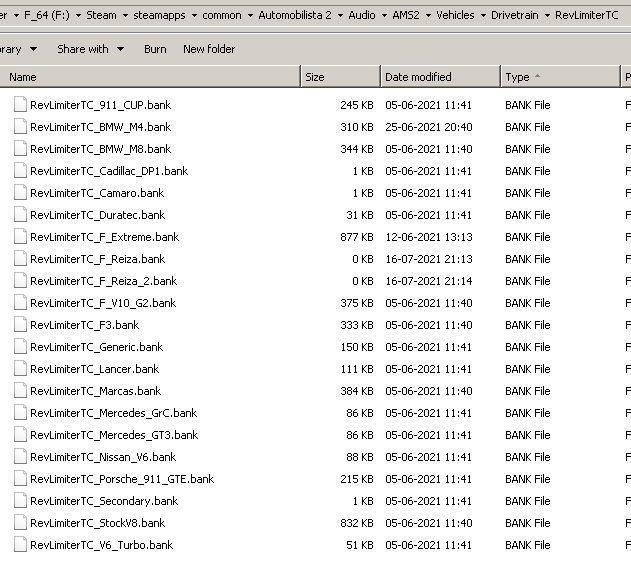Navigate to the Steam folder in breadcrumb

coord(101,15)
